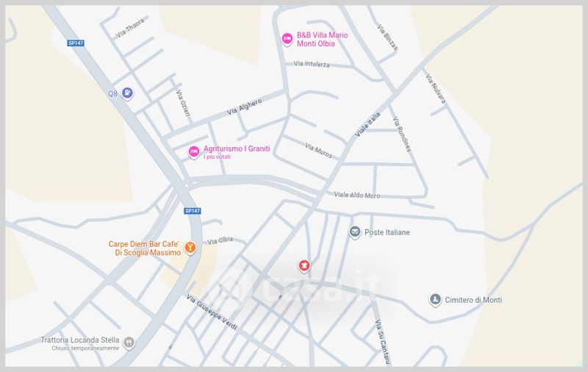This screenshot has height=372, width=588.
Task: Select the Agriturismo I Graniti lodging marker
Action: pos(194,152)
